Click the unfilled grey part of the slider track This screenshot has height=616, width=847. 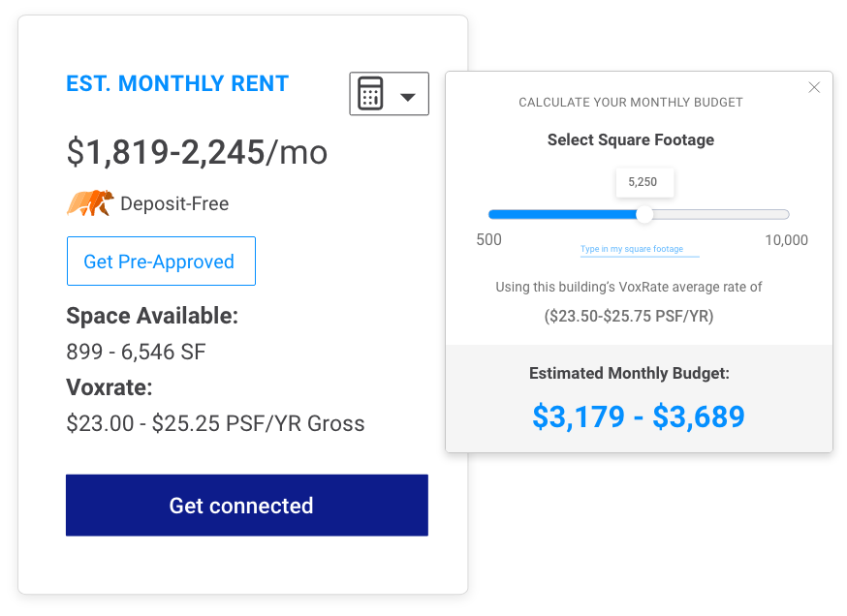721,214
